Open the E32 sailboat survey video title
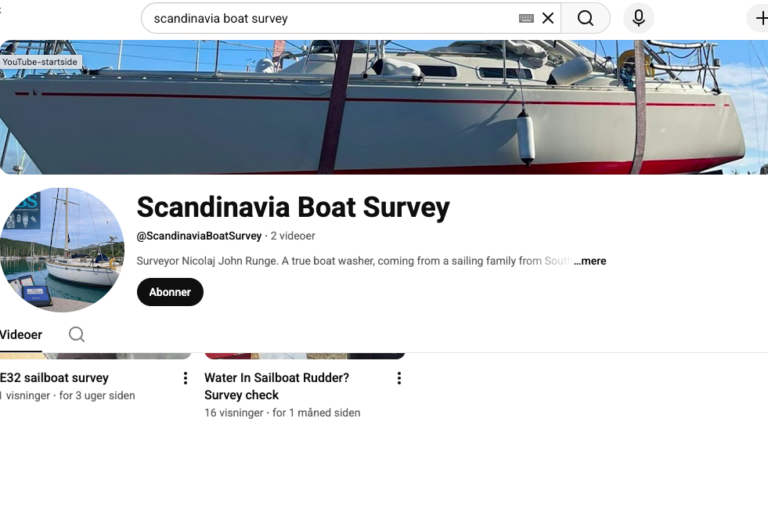The width and height of the screenshot is (768, 512). coord(54,378)
